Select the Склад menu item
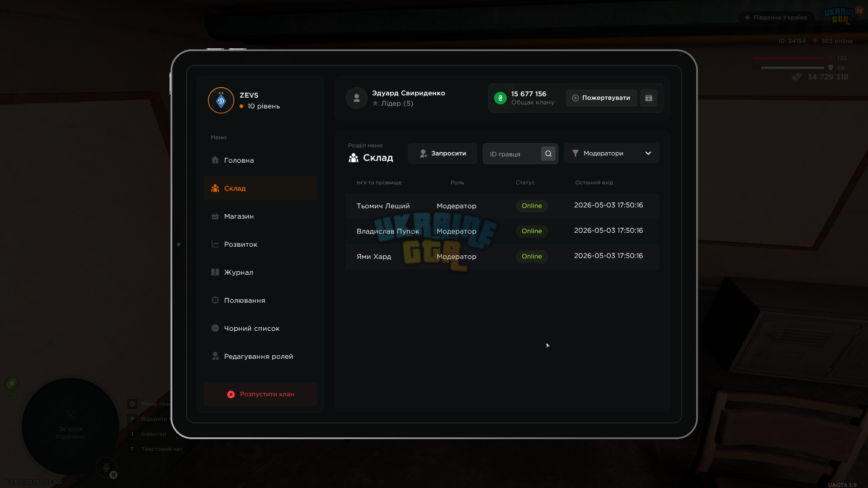The height and width of the screenshot is (488, 868). [x=260, y=188]
